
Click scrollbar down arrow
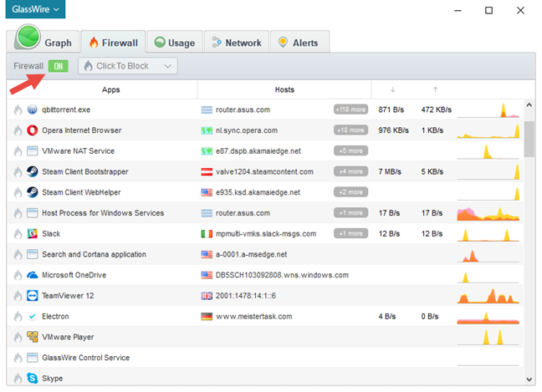coord(529,379)
